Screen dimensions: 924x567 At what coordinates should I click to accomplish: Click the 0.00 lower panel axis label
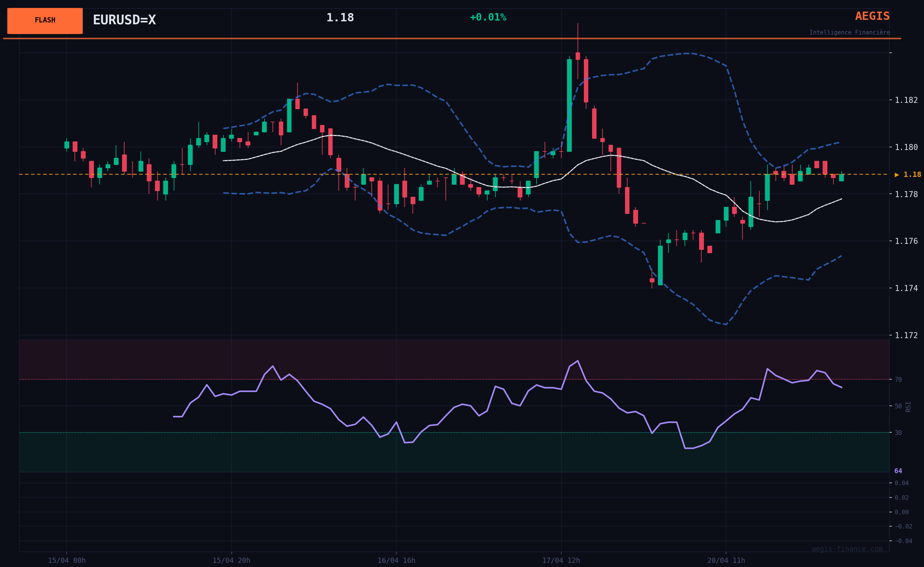pos(902,512)
